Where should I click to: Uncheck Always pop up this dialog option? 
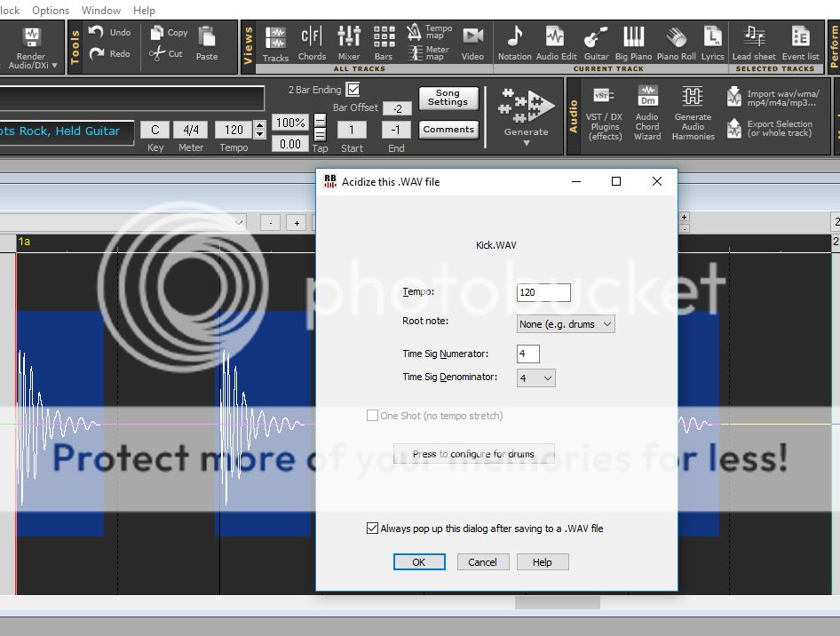tap(372, 529)
